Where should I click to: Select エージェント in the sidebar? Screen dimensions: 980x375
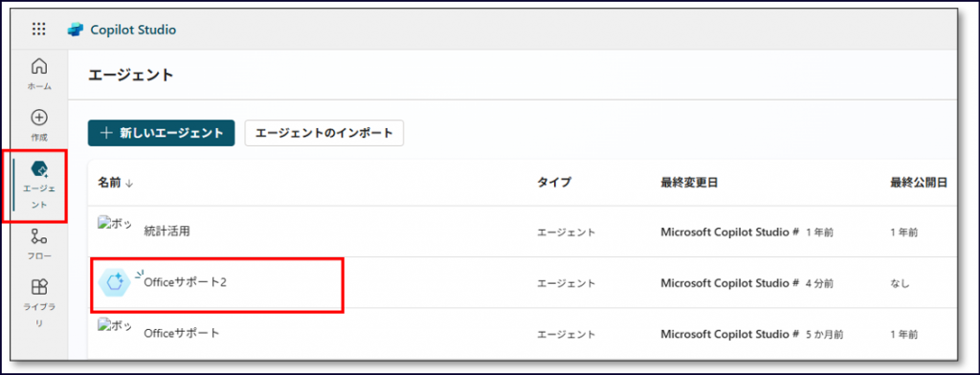pos(39,186)
